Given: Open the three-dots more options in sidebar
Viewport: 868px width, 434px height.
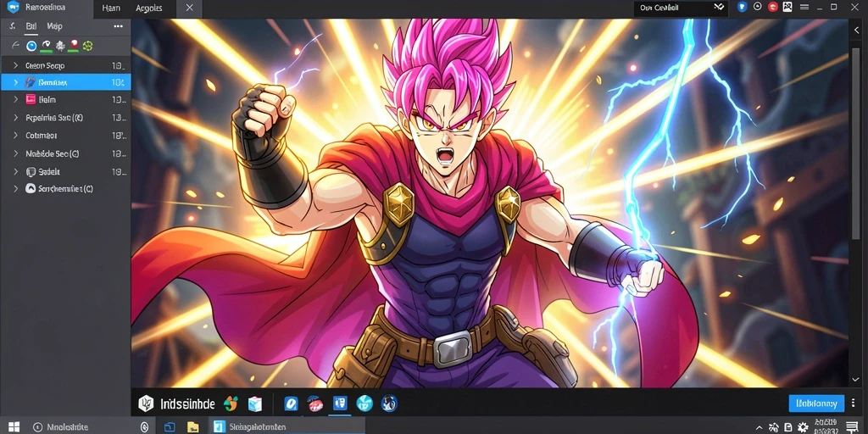Looking at the screenshot, I should (118, 26).
